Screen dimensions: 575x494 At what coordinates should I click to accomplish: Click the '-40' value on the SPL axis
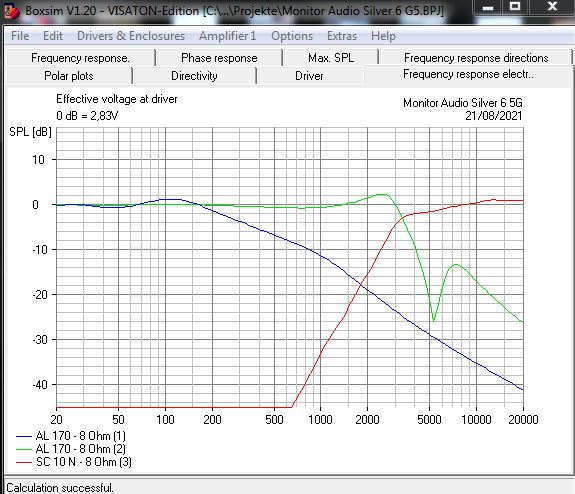pos(40,385)
